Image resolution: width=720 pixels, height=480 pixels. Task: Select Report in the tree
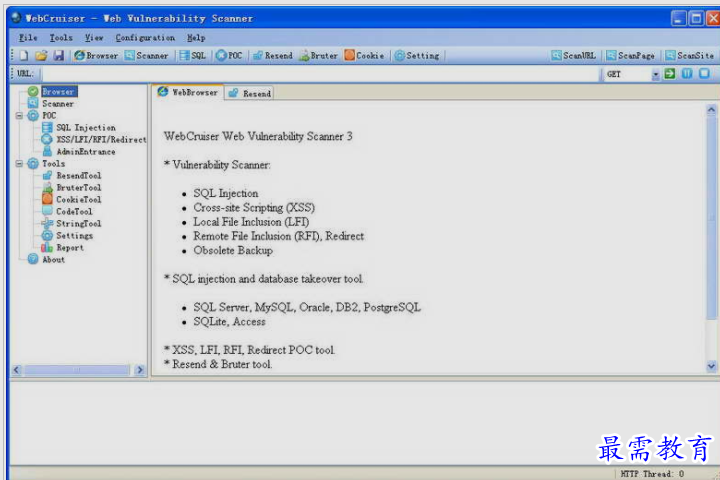click(x=70, y=248)
